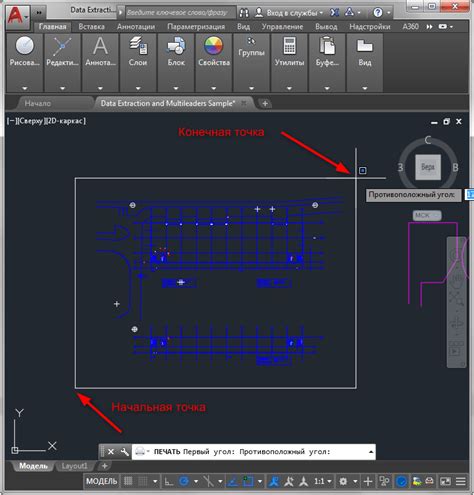Click the Вход в службы user icon
474x495 pixels.
259,13
